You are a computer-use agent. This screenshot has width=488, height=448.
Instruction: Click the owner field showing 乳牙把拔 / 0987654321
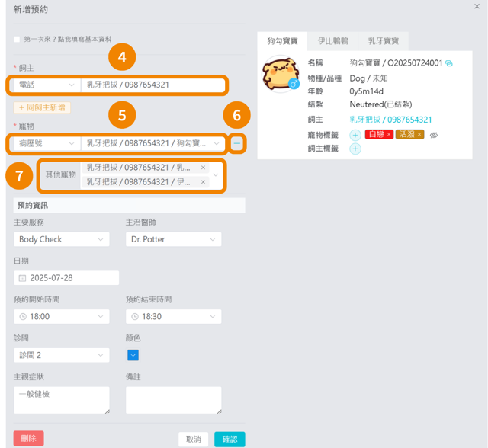[152, 85]
